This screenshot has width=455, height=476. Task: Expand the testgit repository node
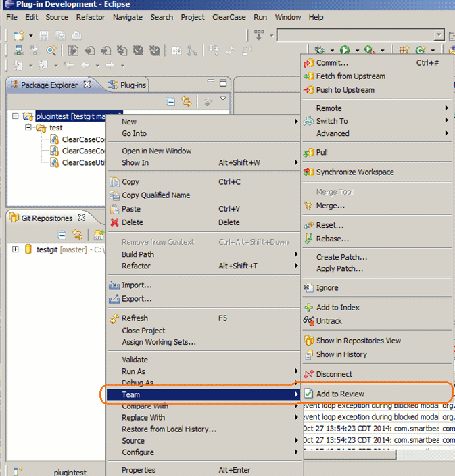coord(16,249)
